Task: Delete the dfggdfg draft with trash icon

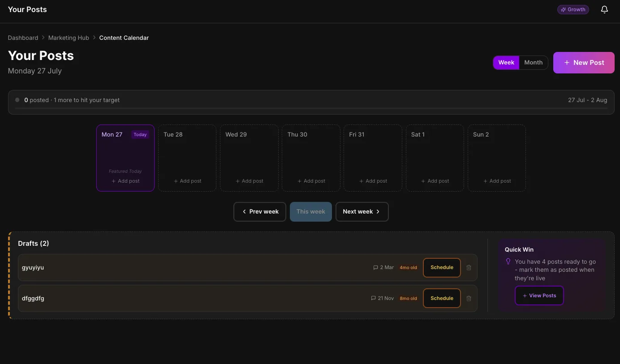Action: pos(469,298)
